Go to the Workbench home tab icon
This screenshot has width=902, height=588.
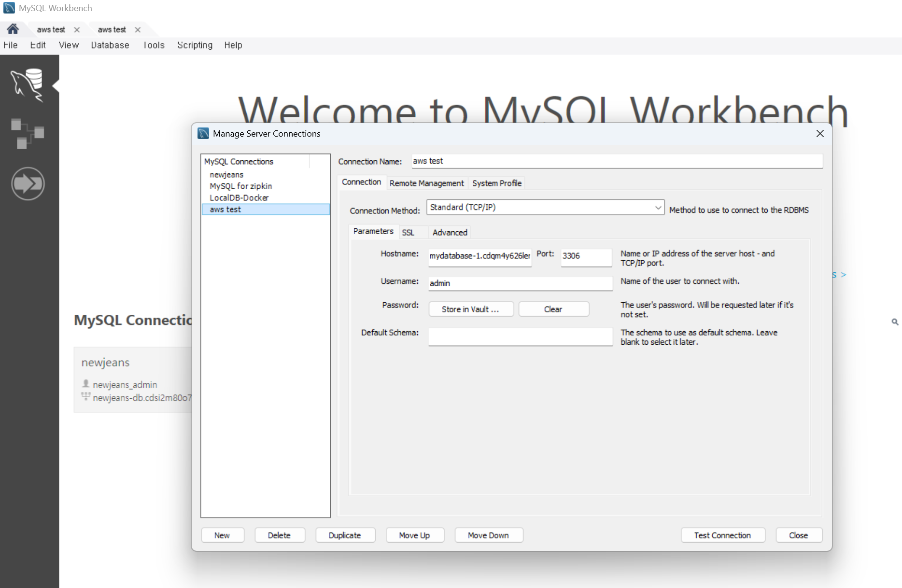(13, 29)
